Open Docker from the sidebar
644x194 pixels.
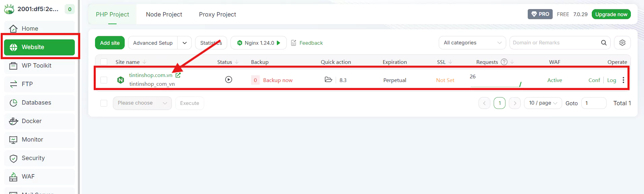32,121
